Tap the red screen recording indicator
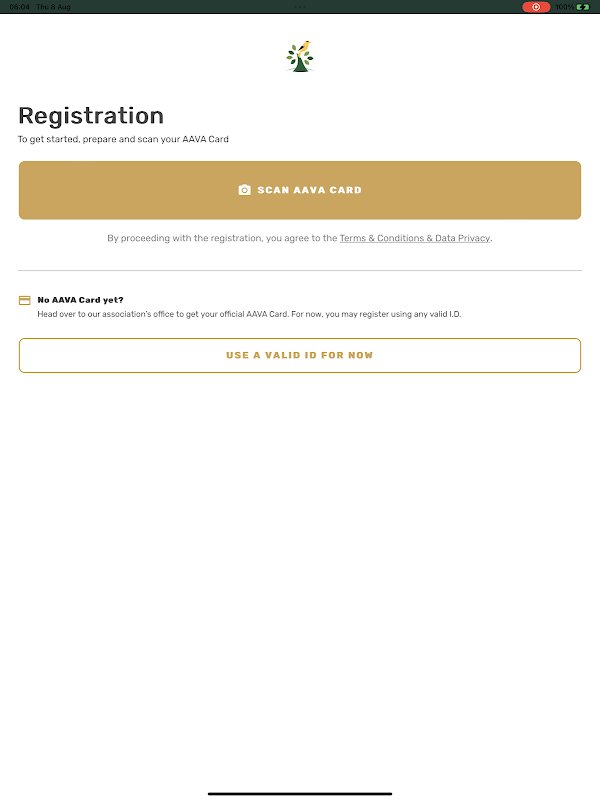This screenshot has width=600, height=800. pos(536,7)
